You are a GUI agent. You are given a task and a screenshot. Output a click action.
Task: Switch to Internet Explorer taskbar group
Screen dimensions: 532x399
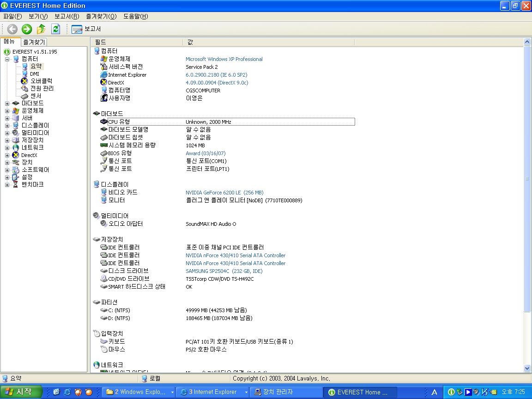pyautogui.click(x=213, y=392)
